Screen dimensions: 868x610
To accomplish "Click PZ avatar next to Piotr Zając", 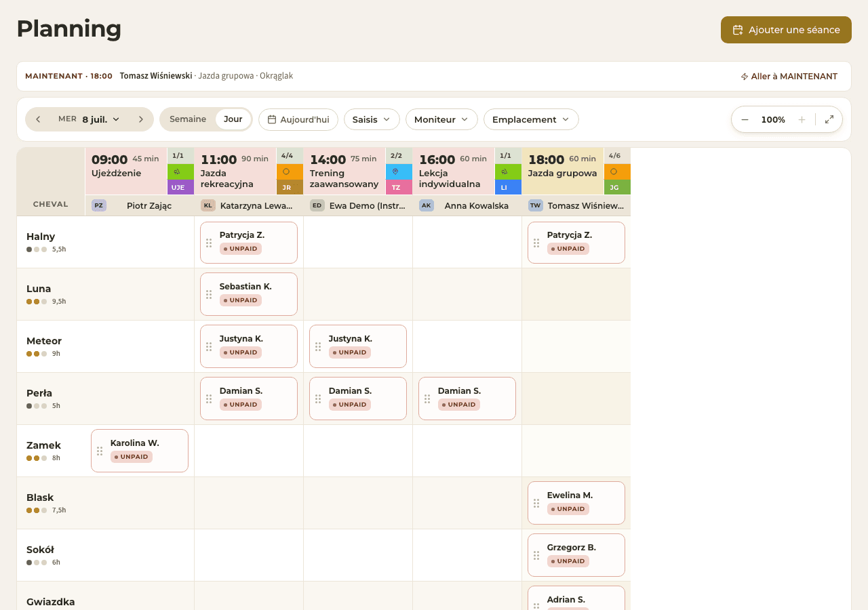I will tap(99, 205).
